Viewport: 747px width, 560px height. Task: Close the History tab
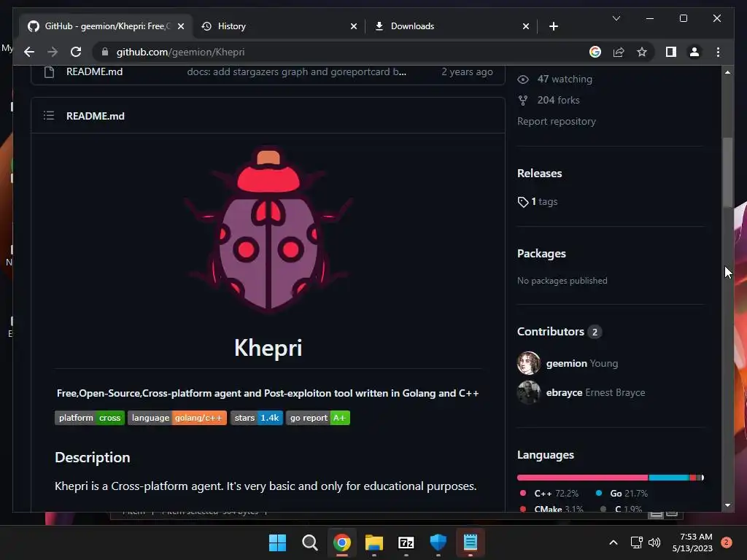point(354,26)
